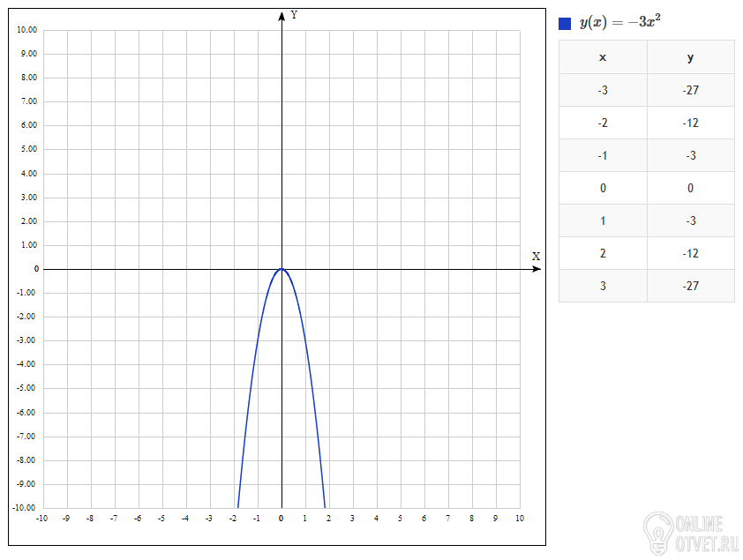Click the -5.00 label on the vertical axis
Viewport: 743px width, 560px height.
tap(27, 388)
